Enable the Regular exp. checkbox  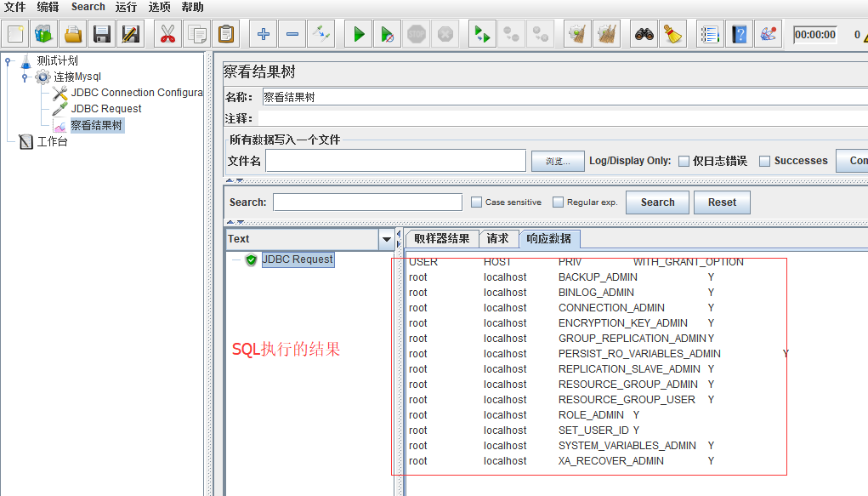558,202
